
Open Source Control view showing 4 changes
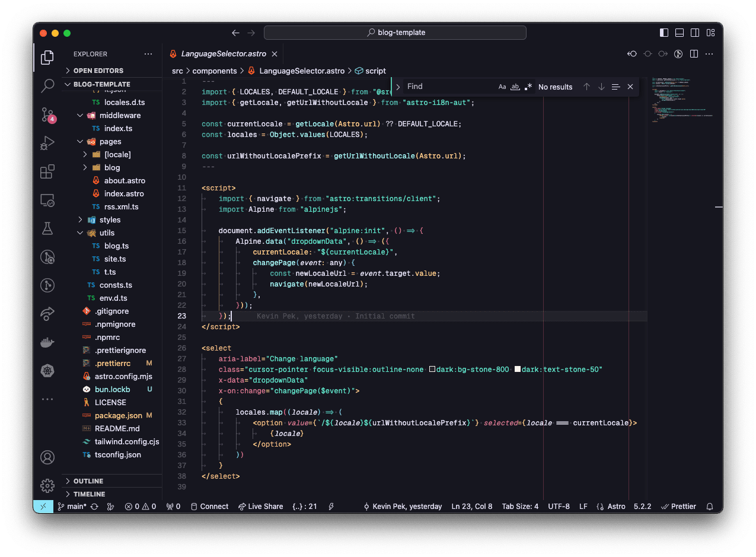(x=47, y=114)
